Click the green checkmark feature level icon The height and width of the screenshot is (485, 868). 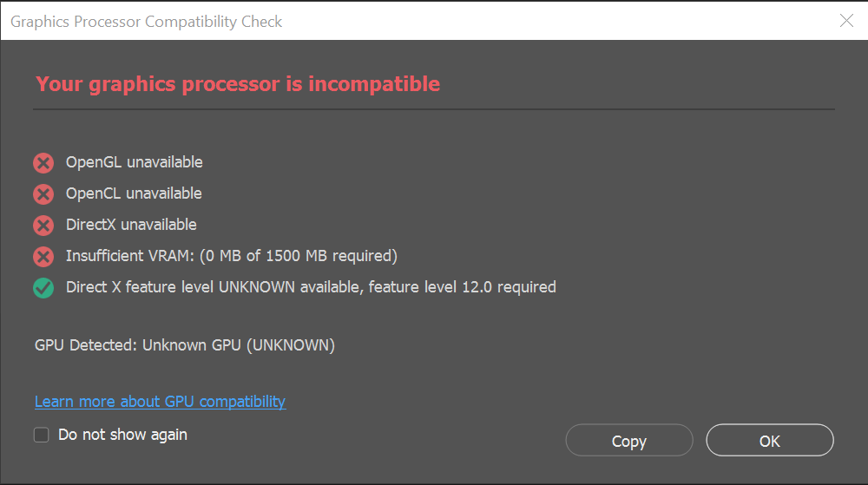point(43,288)
